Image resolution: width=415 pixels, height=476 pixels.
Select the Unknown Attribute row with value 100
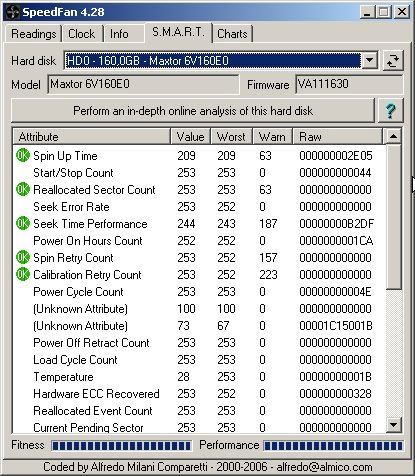(x=199, y=308)
